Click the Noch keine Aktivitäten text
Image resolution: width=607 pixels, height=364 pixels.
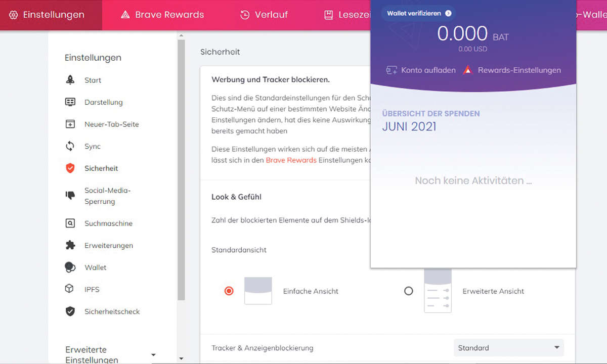tap(473, 180)
